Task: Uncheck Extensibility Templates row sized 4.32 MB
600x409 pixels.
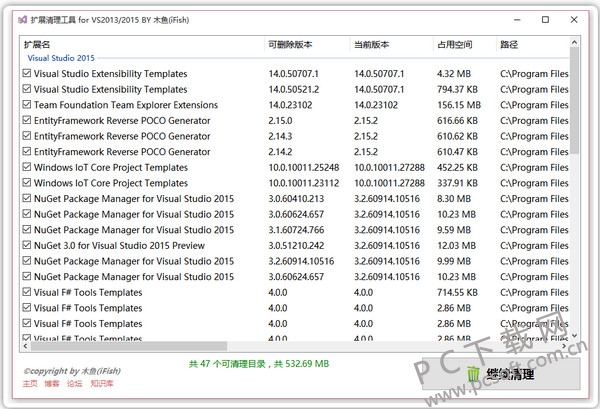Action: pos(26,73)
